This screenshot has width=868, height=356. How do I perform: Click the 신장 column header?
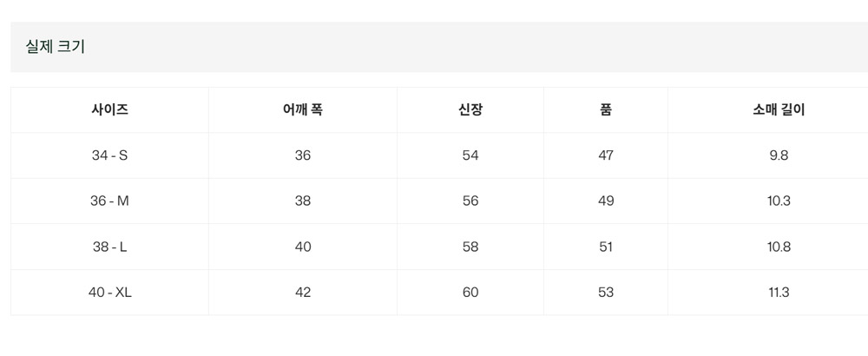coord(470,109)
